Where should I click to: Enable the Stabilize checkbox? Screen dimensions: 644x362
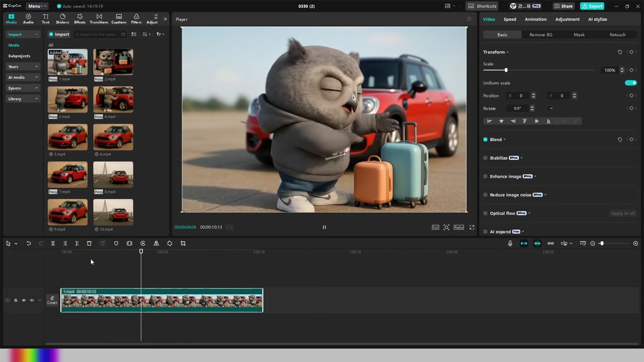(x=485, y=158)
